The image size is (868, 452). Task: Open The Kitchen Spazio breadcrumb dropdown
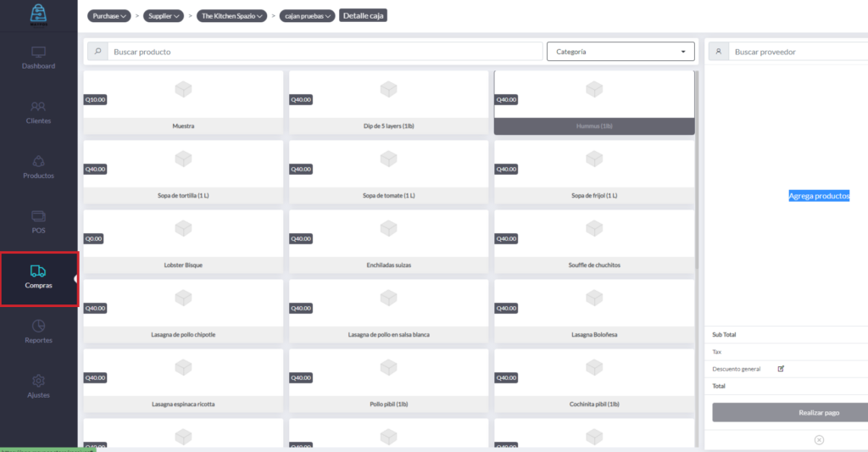click(x=232, y=16)
